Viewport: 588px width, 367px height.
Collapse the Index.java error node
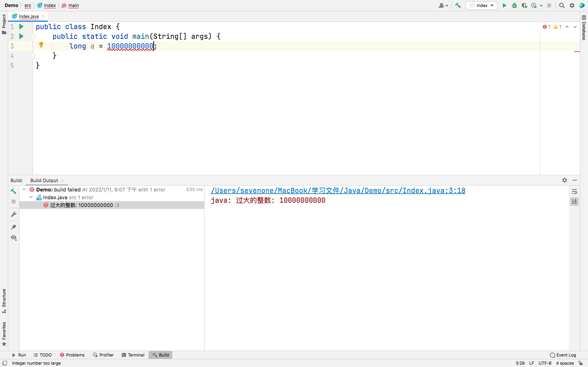(31, 197)
